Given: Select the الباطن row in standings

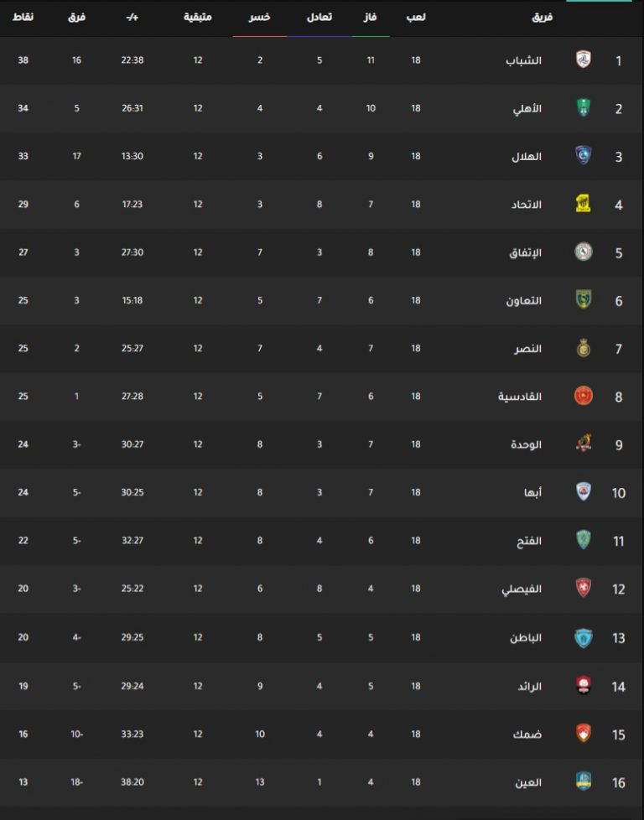Looking at the screenshot, I should 322,637.
